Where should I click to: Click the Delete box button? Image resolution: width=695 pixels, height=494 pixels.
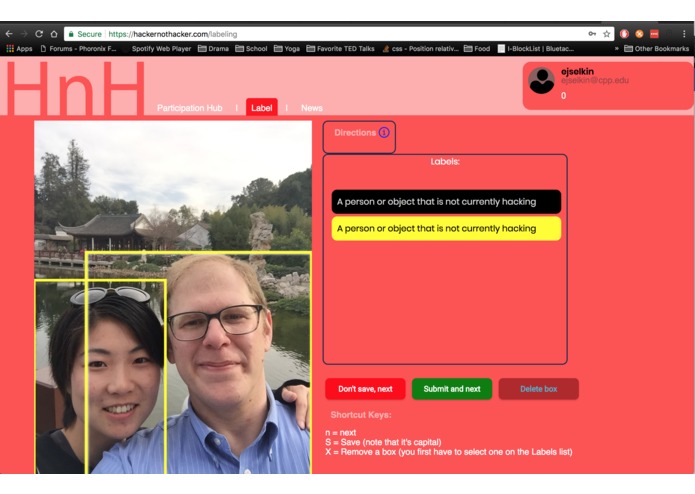[x=539, y=389]
